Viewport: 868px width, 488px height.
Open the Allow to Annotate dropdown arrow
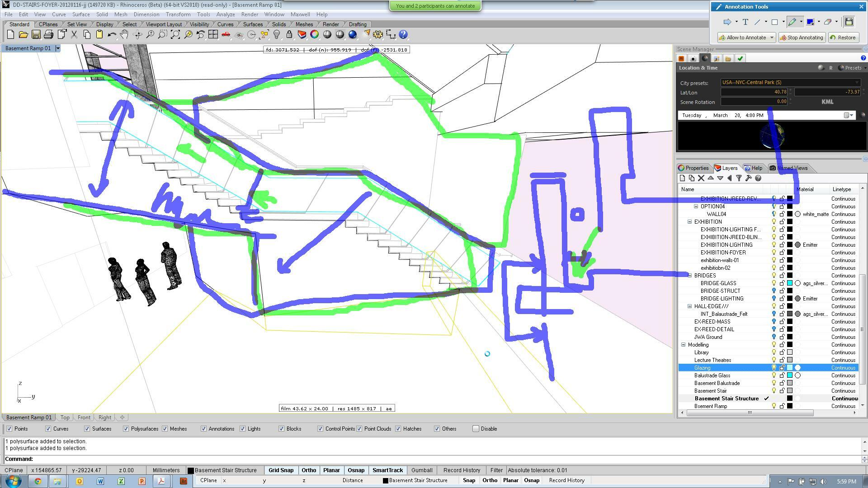(772, 38)
